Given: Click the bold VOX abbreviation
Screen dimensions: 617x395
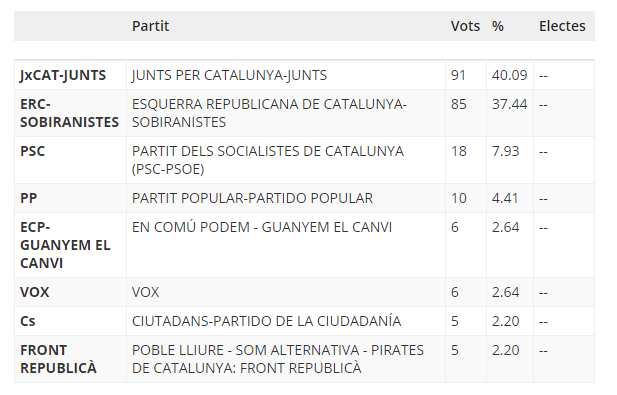Looking at the screenshot, I should click(x=35, y=292).
